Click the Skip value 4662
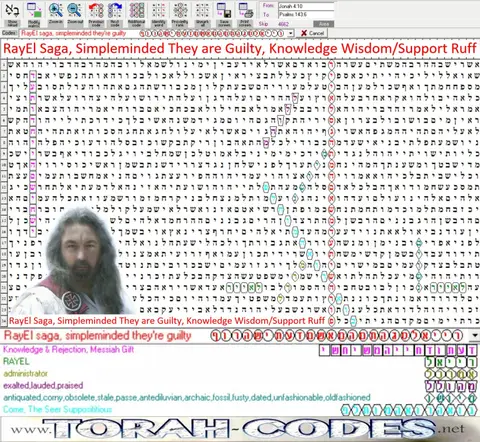This screenshot has height=442, width=480. coord(283,24)
